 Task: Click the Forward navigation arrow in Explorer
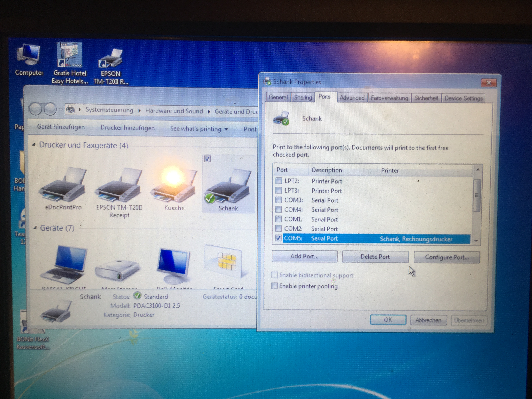[50, 109]
